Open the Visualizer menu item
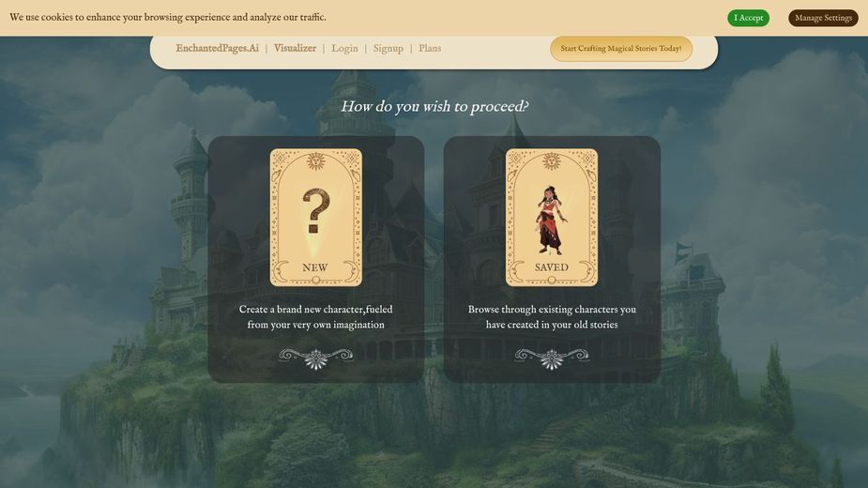 (295, 48)
